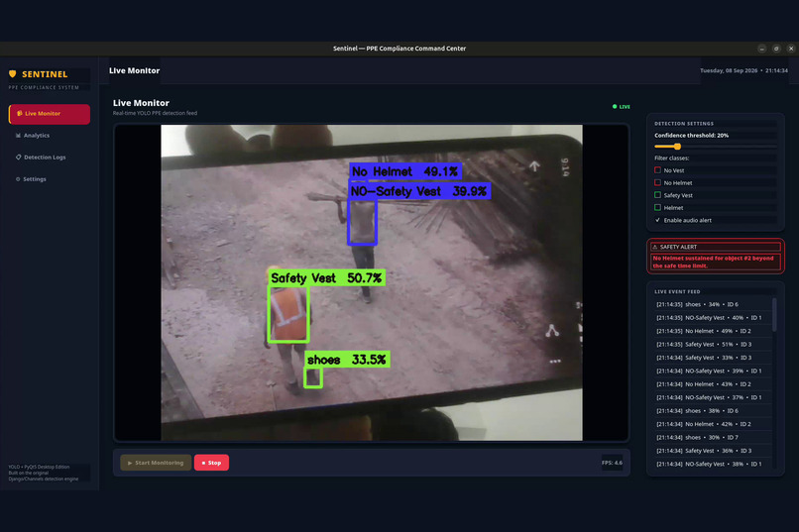
Task: Stop the live monitoring feed
Action: (211, 463)
